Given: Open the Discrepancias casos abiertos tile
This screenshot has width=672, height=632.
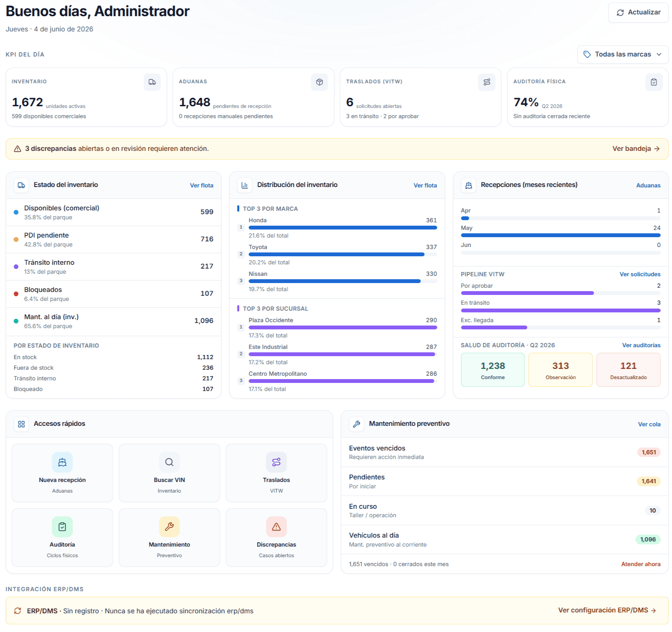Looking at the screenshot, I should pos(277,538).
